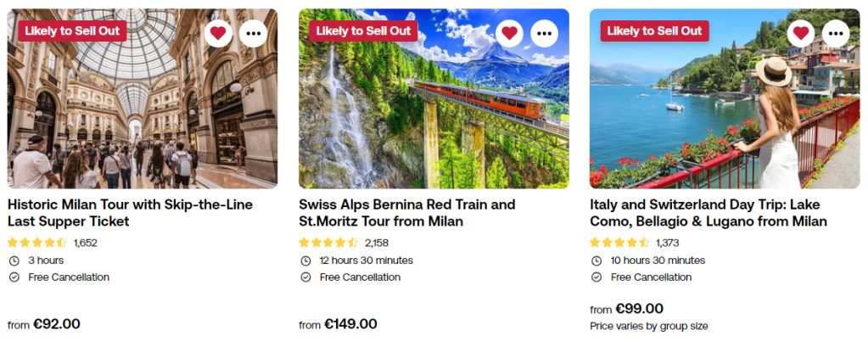Viewport: 868px width, 347px height.
Task: Click Likely to Sell Out badge on Lake Como trip
Action: click(x=654, y=31)
